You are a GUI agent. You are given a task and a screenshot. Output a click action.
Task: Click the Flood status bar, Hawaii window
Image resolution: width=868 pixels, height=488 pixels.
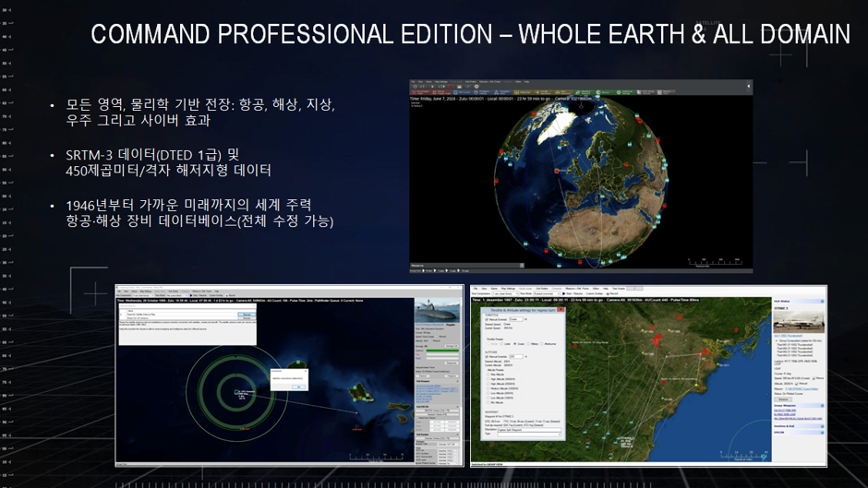point(442,358)
